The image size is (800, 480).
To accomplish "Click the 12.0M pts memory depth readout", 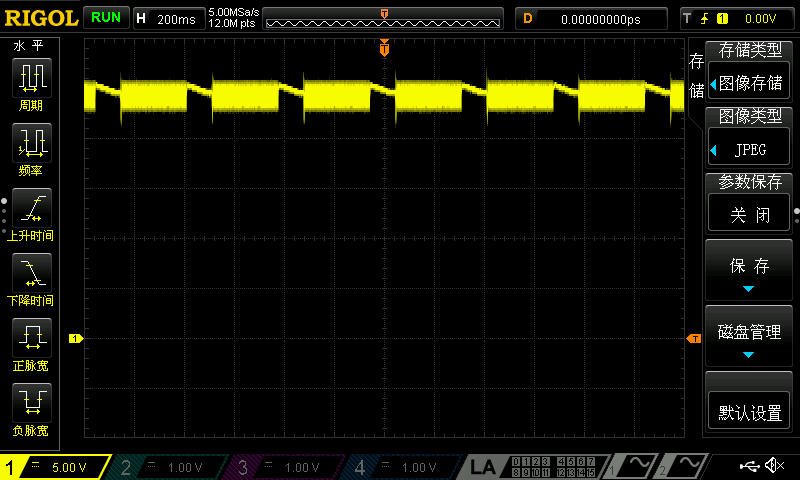I will click(x=232, y=23).
